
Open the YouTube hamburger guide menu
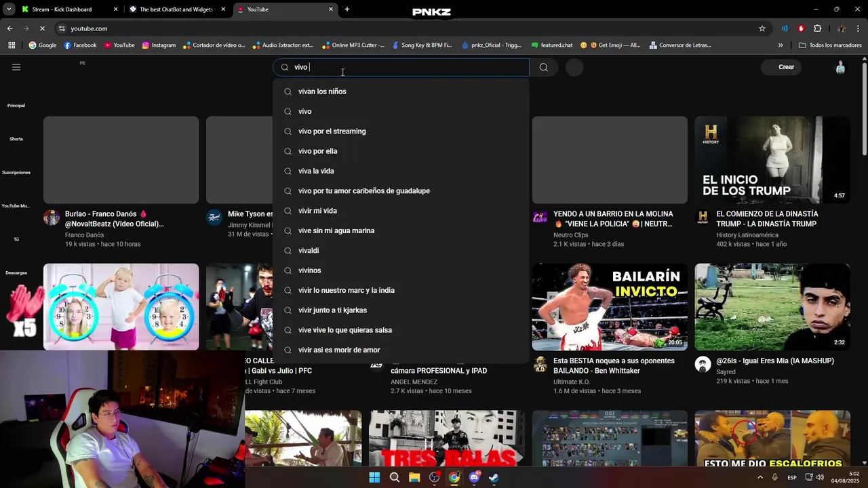tap(16, 67)
